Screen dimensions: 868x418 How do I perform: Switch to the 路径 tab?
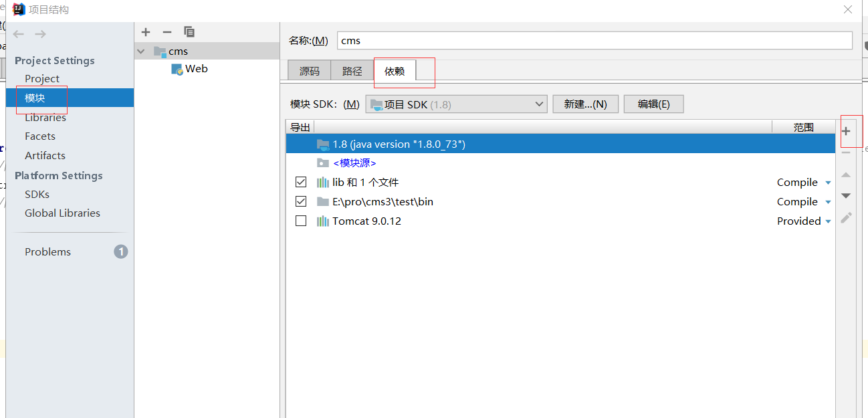click(352, 70)
